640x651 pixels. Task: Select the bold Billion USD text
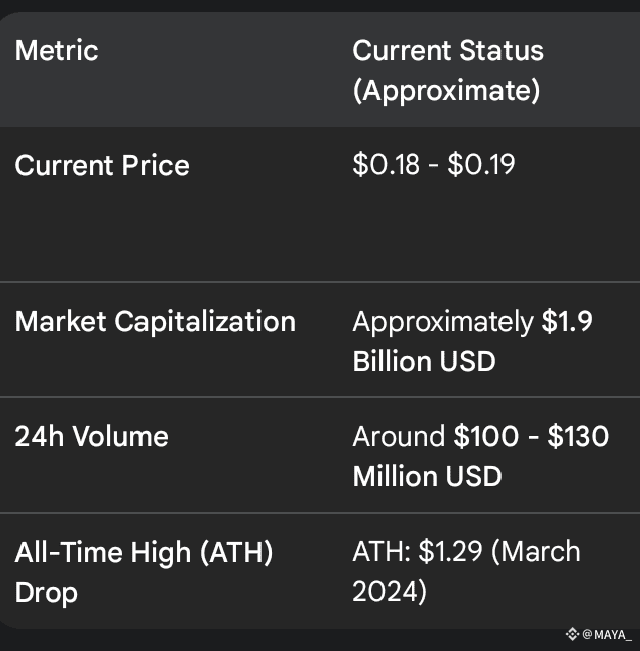424,361
